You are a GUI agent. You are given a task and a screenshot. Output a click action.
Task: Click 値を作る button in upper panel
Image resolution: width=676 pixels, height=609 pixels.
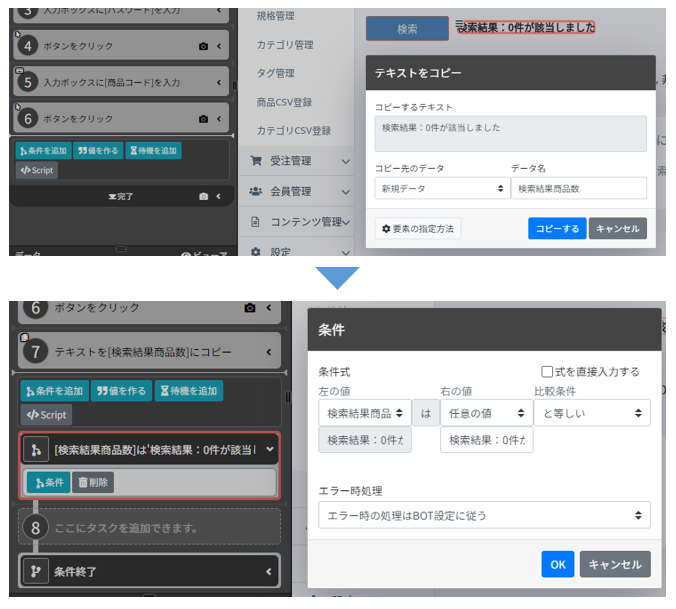click(x=98, y=150)
